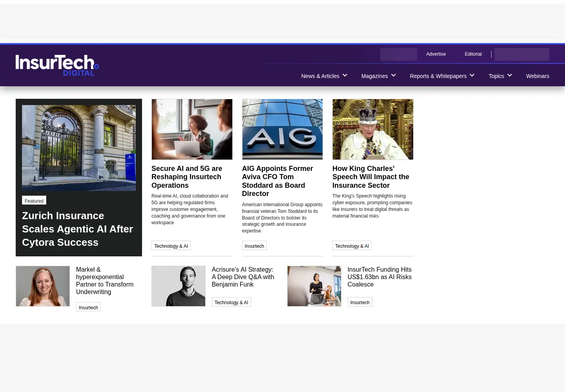The image size is (565, 392).
Task: Expand the Magazines menu chevron
Action: pyautogui.click(x=394, y=75)
